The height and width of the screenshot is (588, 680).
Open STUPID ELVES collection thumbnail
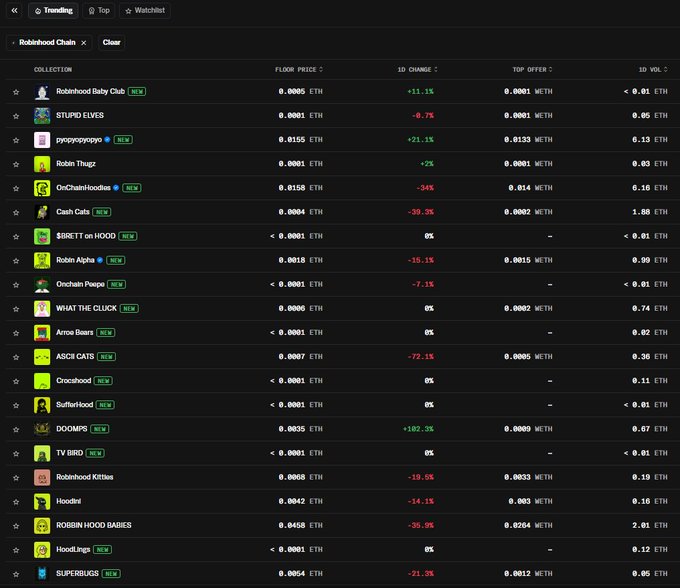tap(42, 116)
